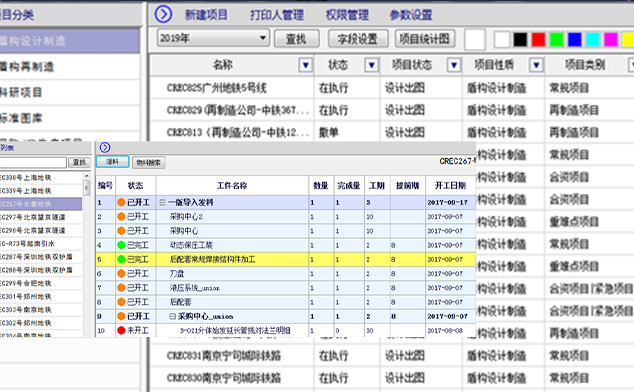Open the 打印人管理 menu item

(277, 15)
